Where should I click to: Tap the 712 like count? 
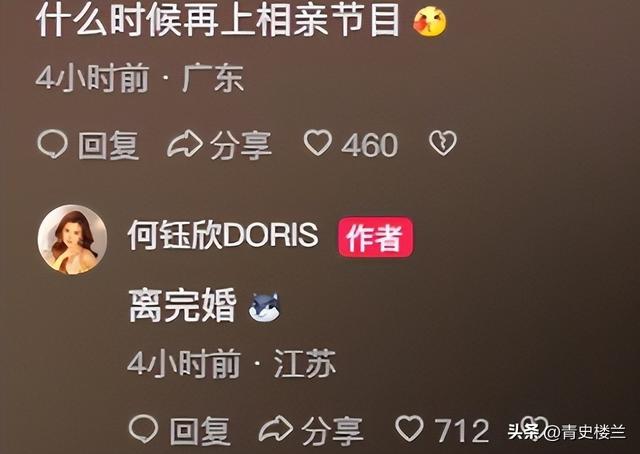[461, 431]
